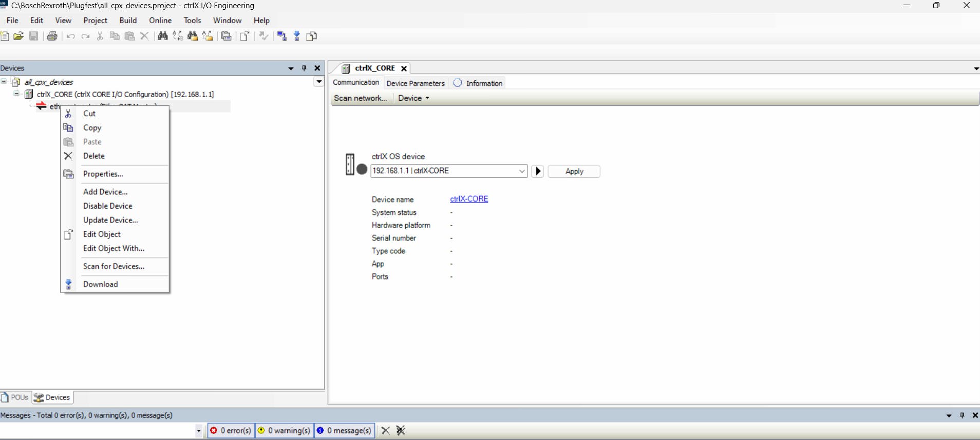The image size is (980, 440).
Task: Switch to the Device Parameters tab
Action: coord(416,83)
